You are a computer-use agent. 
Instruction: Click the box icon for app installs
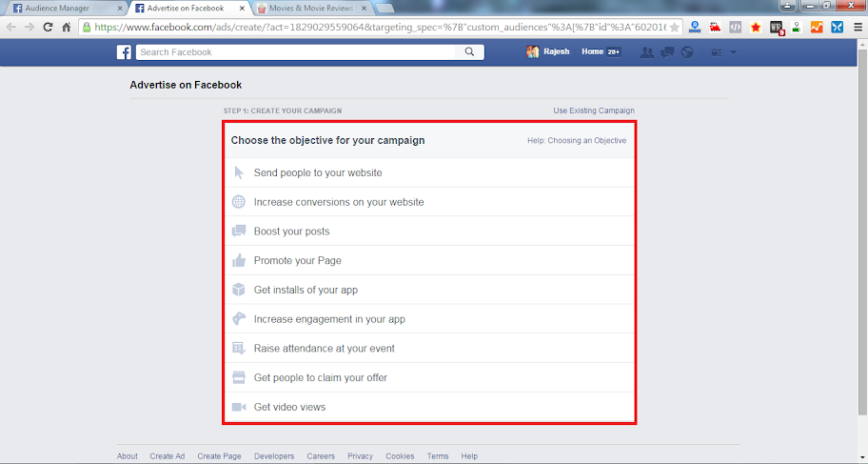pos(239,290)
